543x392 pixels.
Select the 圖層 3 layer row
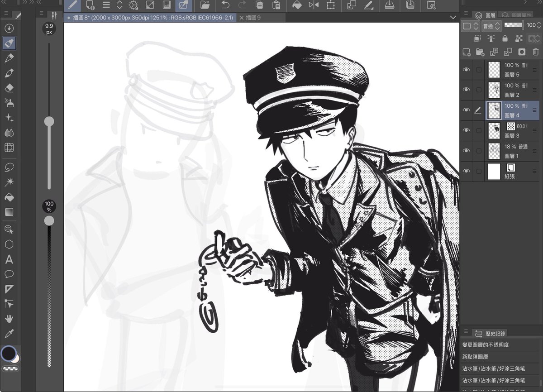tap(512, 130)
